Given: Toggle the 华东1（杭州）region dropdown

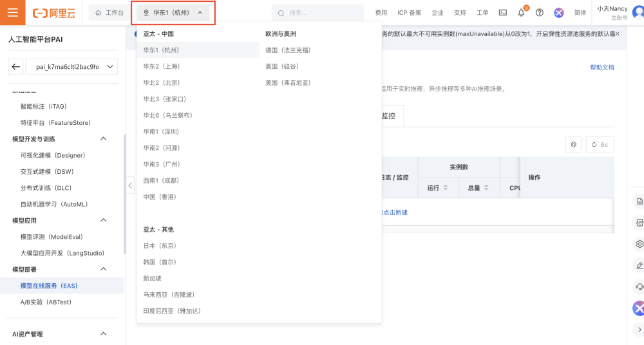Looking at the screenshot, I should pos(173,13).
